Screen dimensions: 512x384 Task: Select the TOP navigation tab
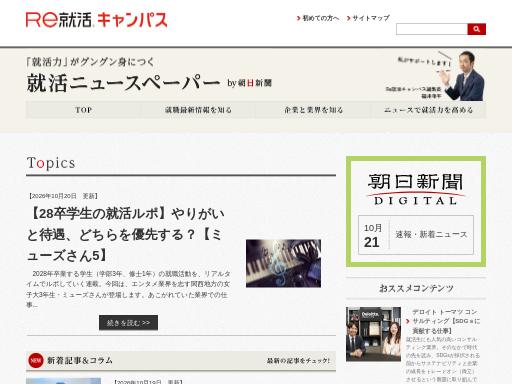[x=84, y=110]
